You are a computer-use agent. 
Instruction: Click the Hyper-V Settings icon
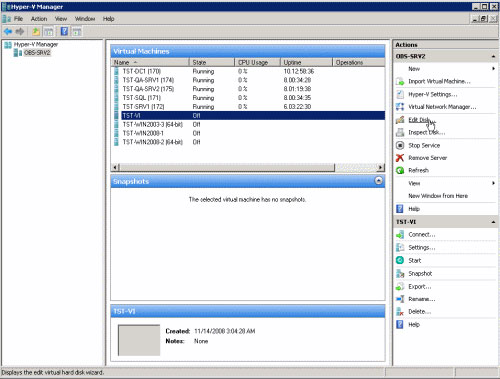pos(400,94)
